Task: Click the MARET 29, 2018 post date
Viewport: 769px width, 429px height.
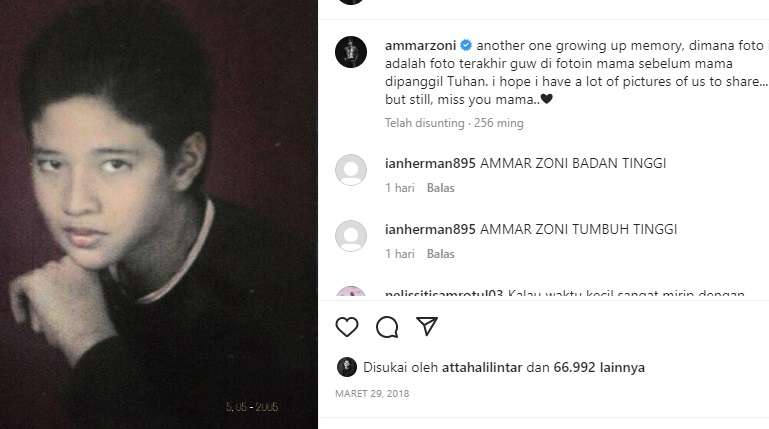Action: 372,393
